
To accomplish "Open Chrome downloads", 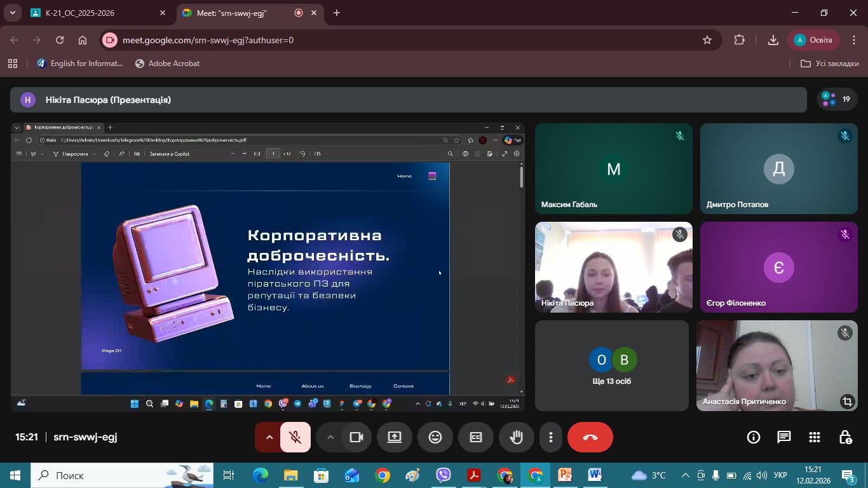I will (773, 40).
